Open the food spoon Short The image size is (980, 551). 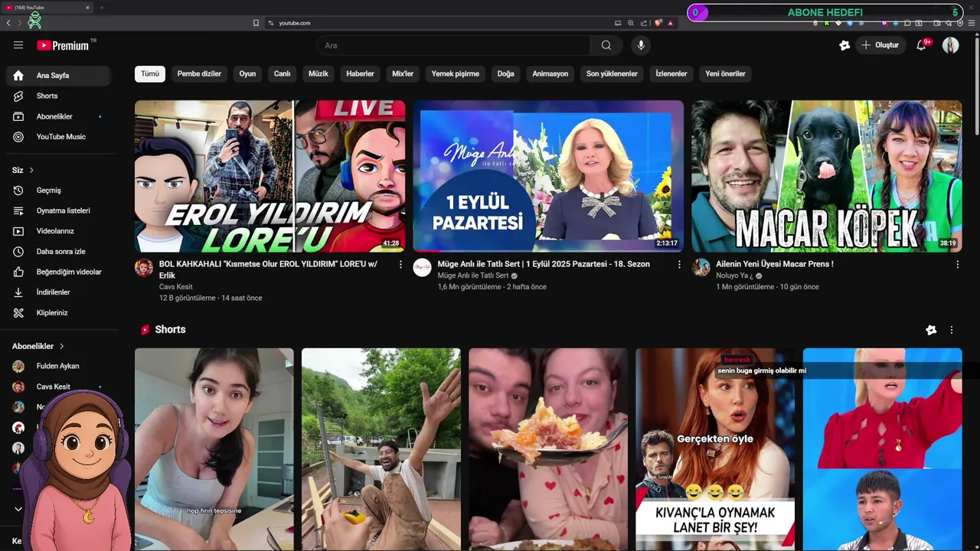548,449
